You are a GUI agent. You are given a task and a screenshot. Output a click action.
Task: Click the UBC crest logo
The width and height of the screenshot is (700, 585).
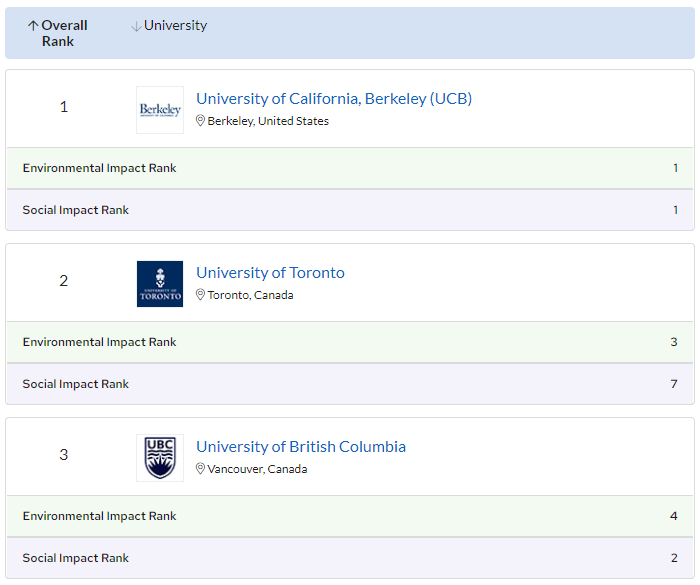(160, 458)
